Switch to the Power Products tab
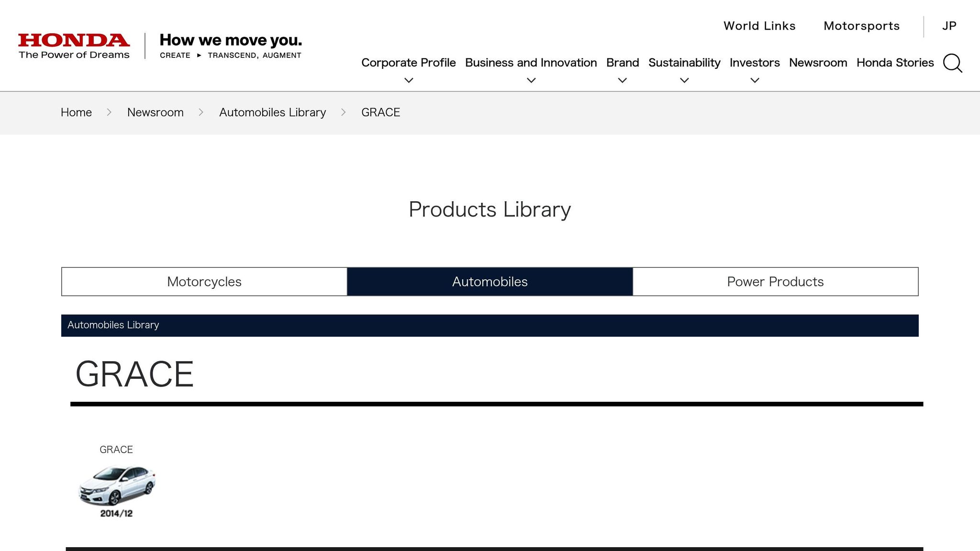This screenshot has height=551, width=980. point(775,282)
